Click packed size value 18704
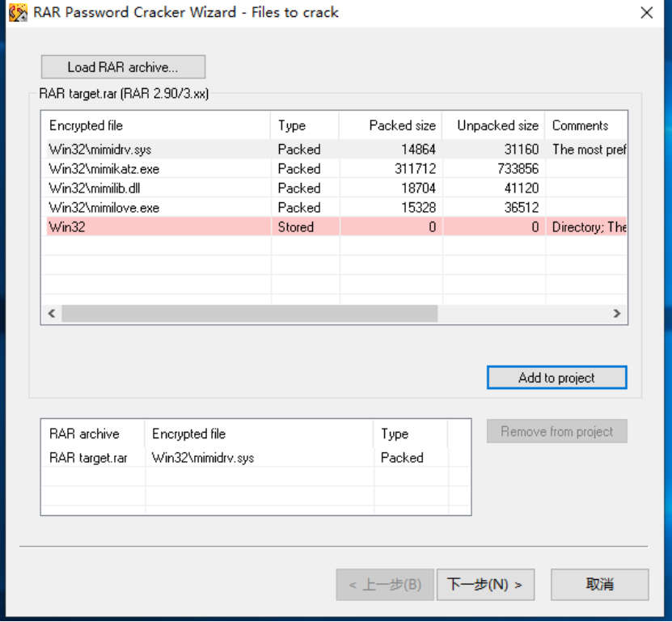This screenshot has width=672, height=622. click(418, 188)
